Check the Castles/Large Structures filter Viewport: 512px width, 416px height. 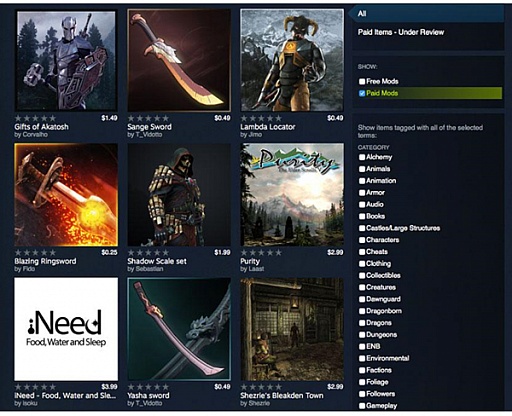point(362,228)
